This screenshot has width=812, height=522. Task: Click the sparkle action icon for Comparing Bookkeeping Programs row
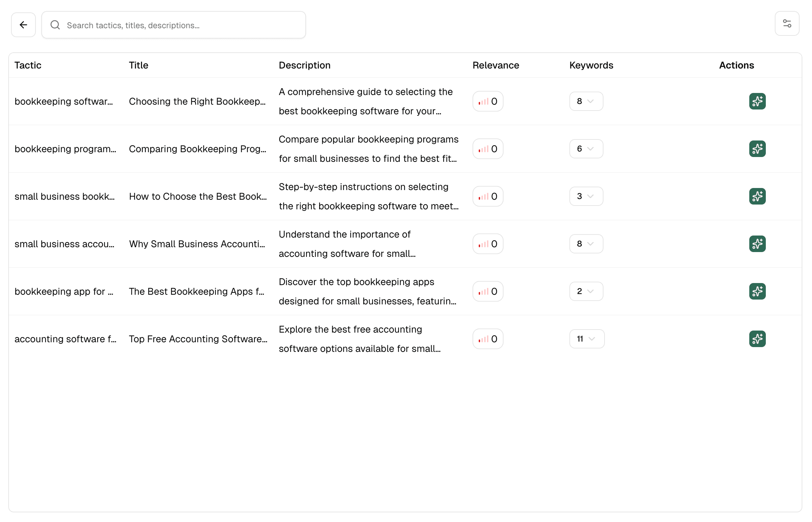tap(757, 149)
